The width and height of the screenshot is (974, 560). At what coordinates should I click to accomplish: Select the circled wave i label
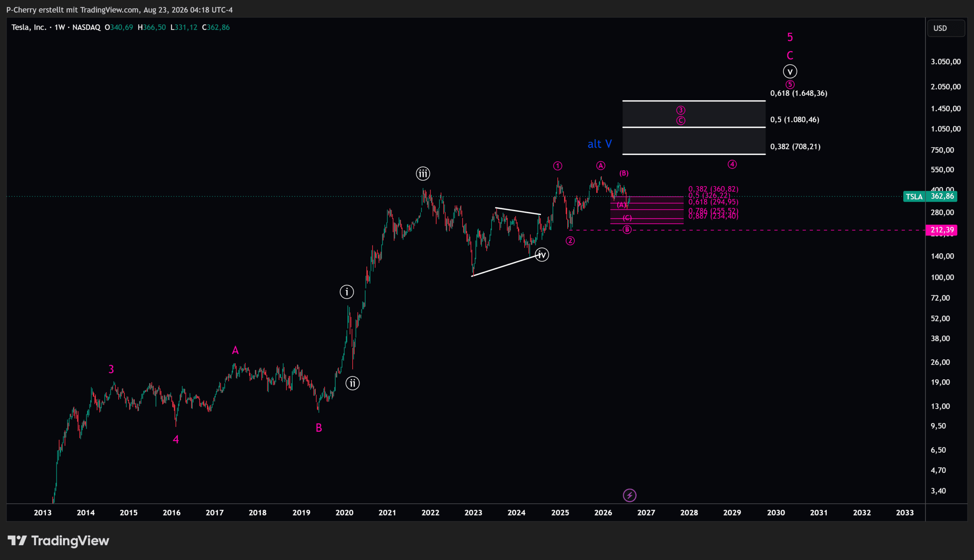point(347,292)
